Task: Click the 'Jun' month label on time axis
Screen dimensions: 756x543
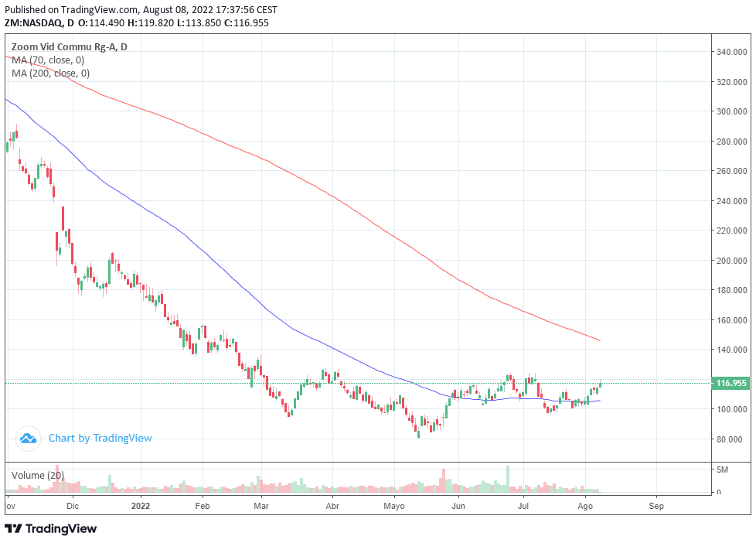Action: coord(458,506)
